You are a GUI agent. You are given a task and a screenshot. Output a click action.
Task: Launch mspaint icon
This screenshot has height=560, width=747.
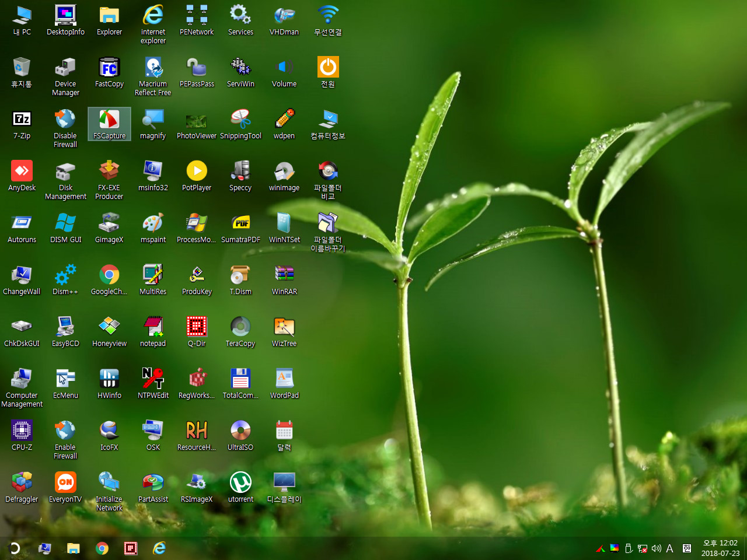click(x=153, y=228)
